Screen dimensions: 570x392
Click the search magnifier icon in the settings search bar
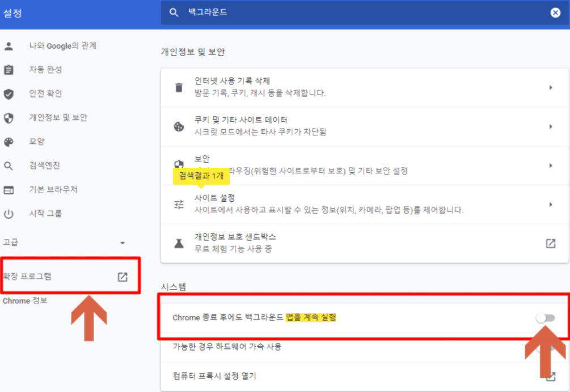(174, 12)
